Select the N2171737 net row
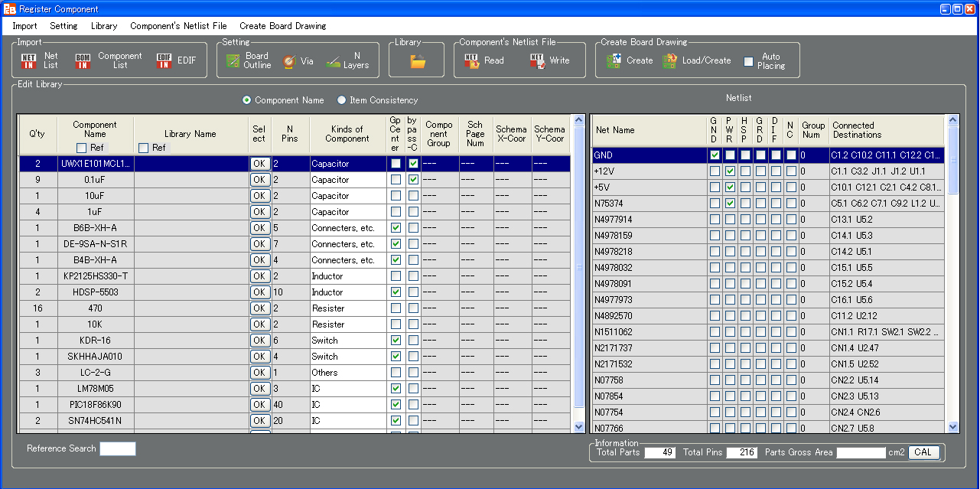Screen dimensions: 980x489 [x=769, y=348]
